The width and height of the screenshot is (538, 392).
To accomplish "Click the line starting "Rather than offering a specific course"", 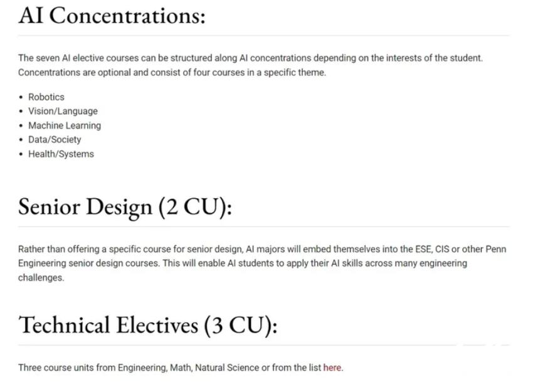I will coord(262,249).
